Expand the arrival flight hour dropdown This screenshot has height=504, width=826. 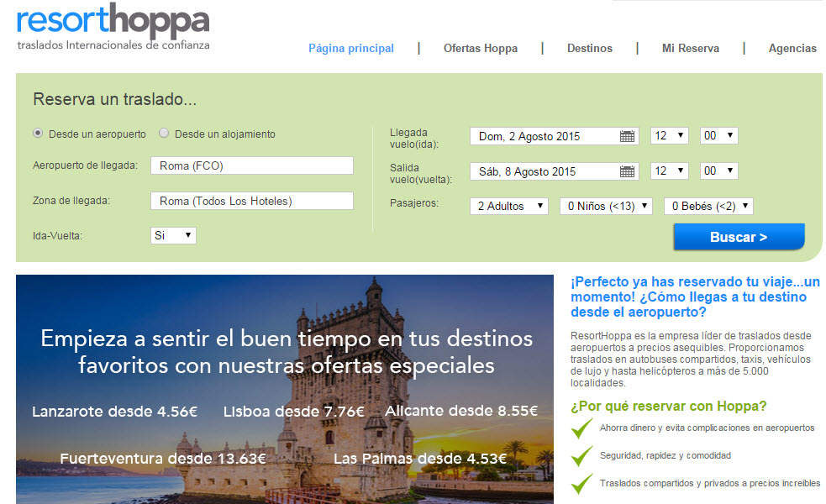tap(669, 135)
